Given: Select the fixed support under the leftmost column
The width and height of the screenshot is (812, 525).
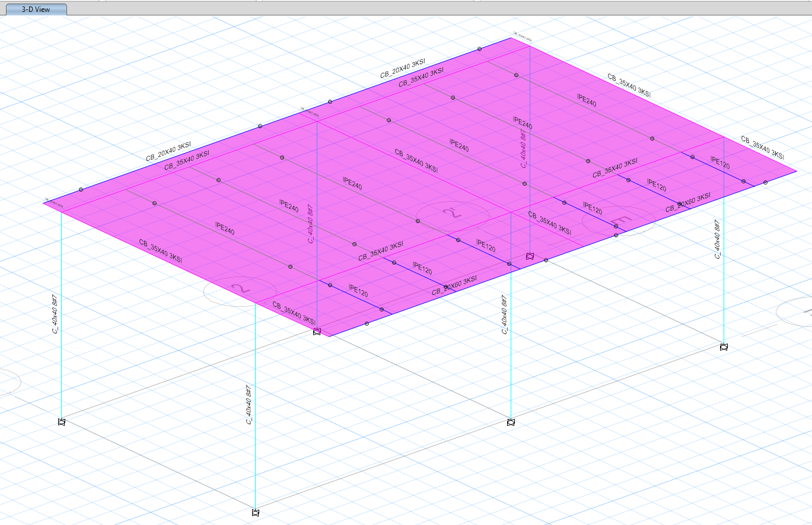Looking at the screenshot, I should click(61, 422).
